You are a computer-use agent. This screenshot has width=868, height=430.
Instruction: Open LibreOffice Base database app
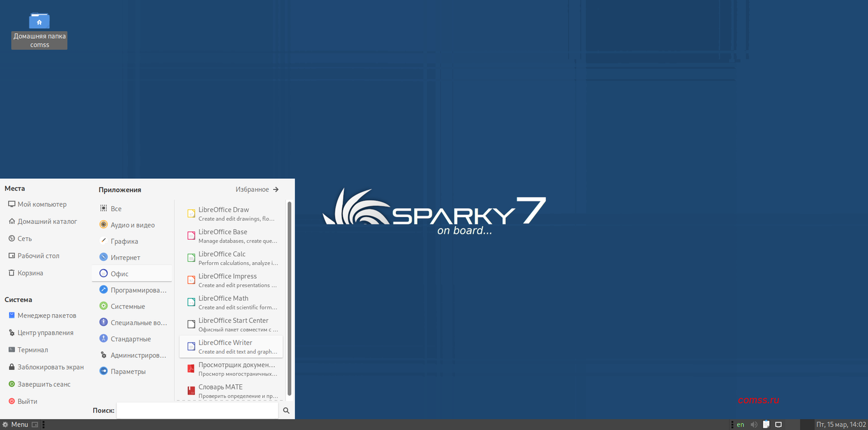coord(231,236)
